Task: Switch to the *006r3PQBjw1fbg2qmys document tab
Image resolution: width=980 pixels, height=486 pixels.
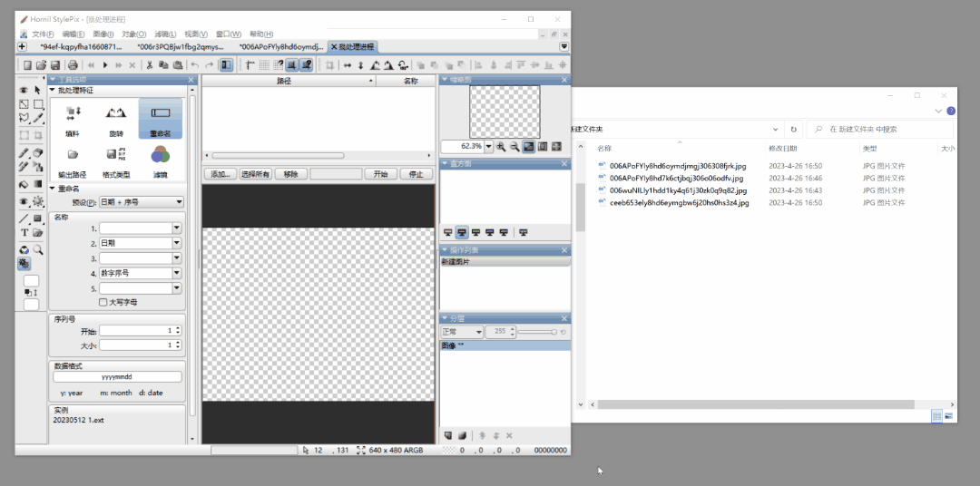Action: (x=180, y=47)
